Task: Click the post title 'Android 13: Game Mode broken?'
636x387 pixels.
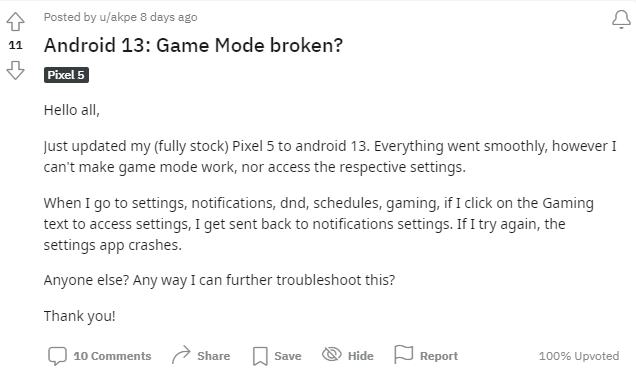Action: point(193,45)
